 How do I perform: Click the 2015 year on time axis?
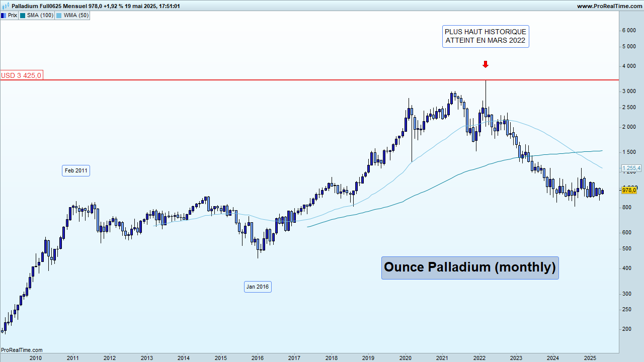click(220, 358)
